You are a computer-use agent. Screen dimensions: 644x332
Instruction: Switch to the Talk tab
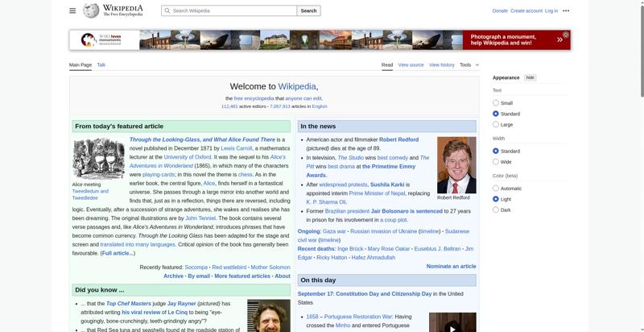pyautogui.click(x=101, y=65)
